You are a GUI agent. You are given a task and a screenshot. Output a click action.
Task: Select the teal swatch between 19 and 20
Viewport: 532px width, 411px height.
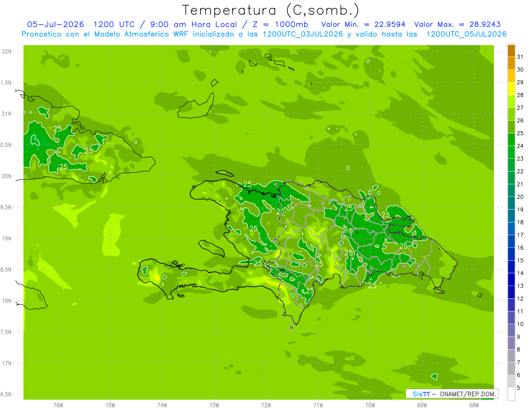(x=511, y=203)
